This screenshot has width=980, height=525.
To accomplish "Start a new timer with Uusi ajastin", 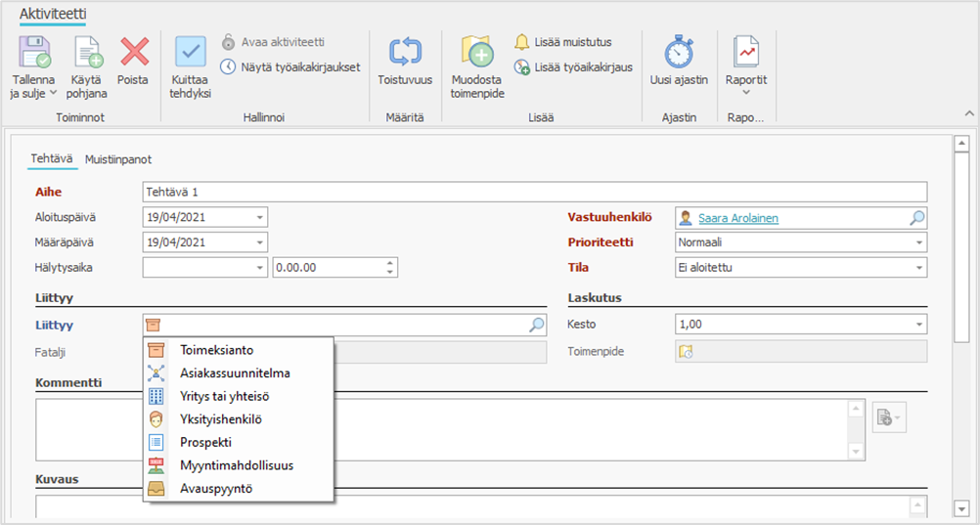I will [x=678, y=53].
